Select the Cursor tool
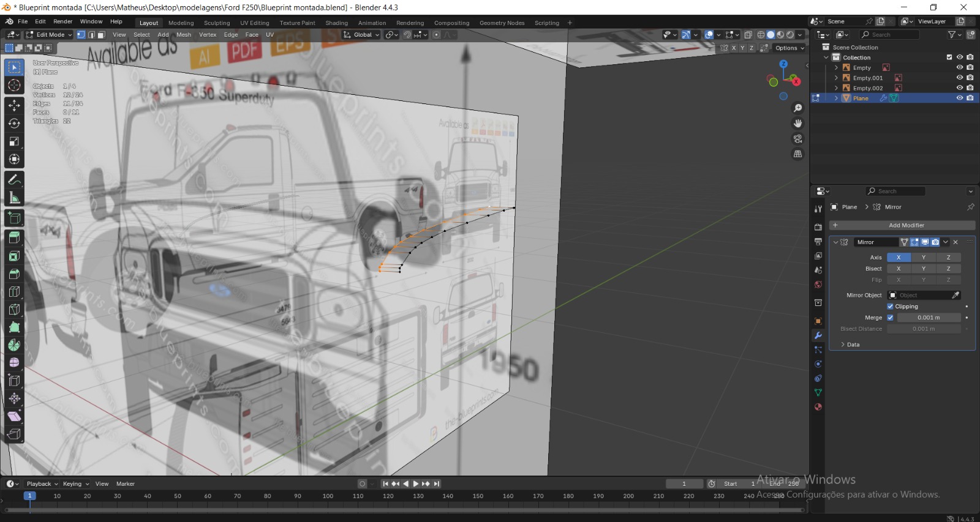 [x=14, y=86]
